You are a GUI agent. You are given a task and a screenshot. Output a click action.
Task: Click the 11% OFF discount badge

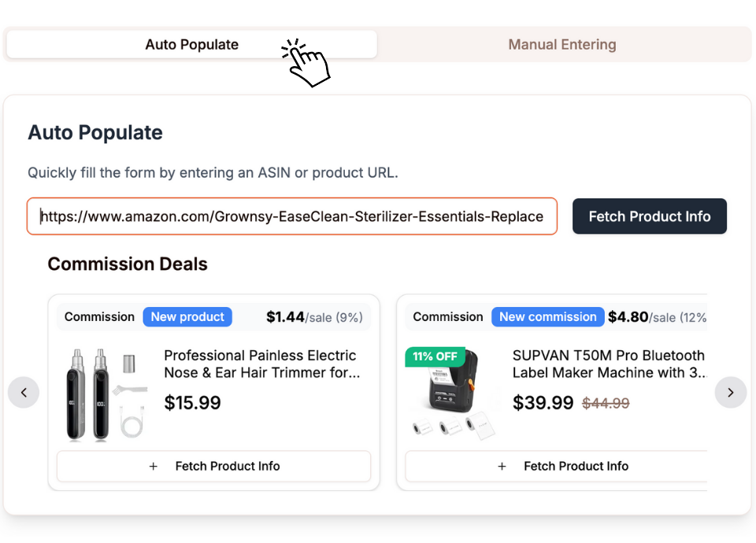(435, 356)
